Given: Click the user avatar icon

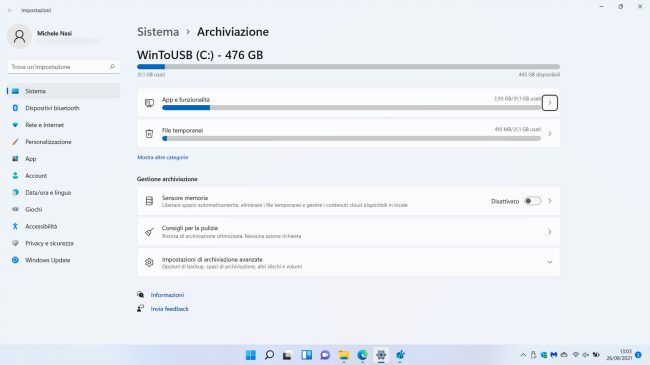Looking at the screenshot, I should pyautogui.click(x=19, y=36).
